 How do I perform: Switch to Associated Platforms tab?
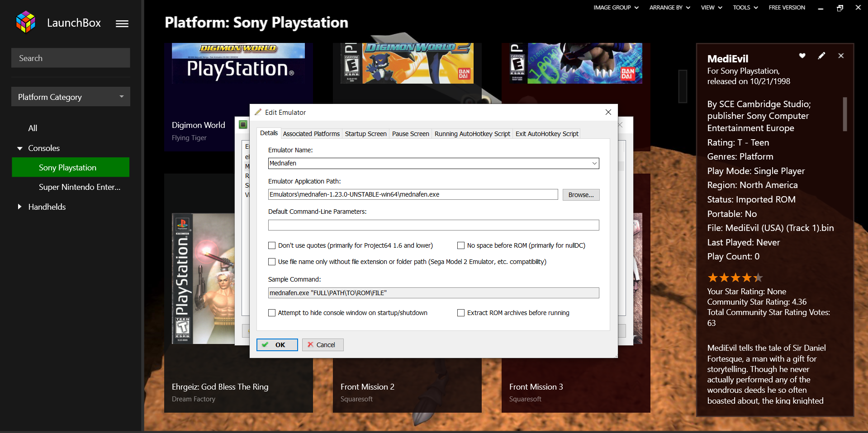pos(311,134)
